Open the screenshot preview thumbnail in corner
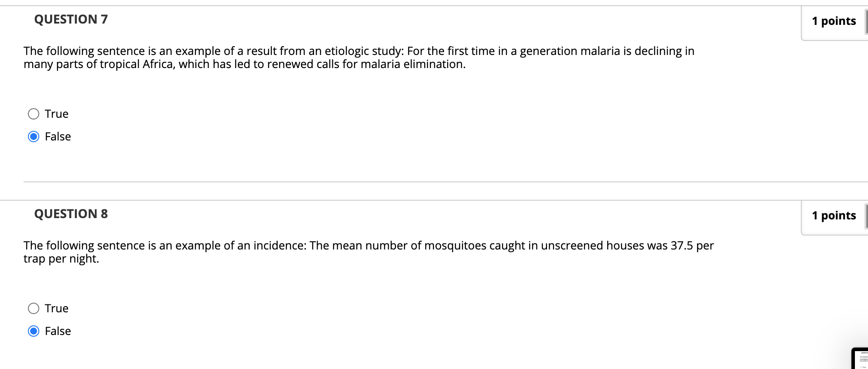 point(860,359)
